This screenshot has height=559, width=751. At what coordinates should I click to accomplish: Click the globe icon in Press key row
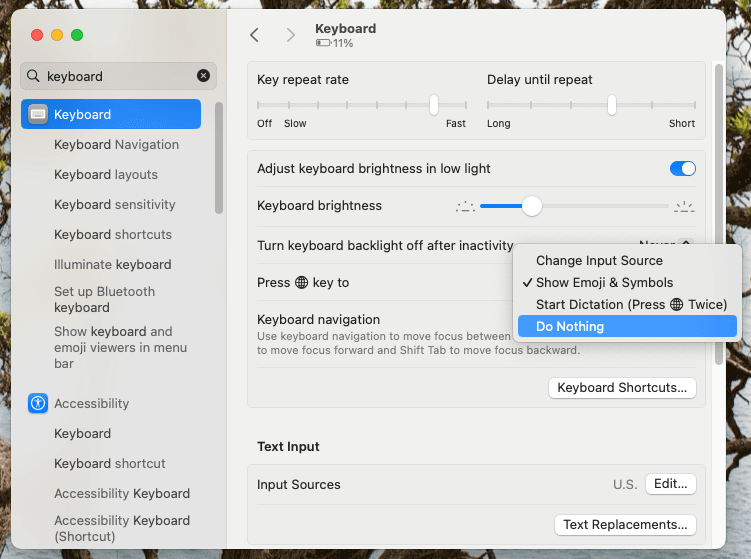point(301,283)
